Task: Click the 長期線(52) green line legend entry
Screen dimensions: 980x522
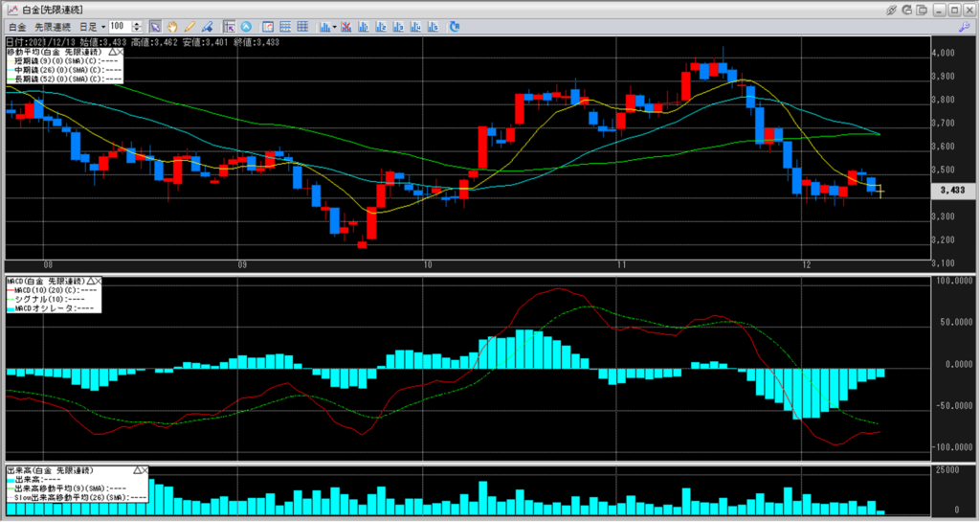Action: point(65,79)
